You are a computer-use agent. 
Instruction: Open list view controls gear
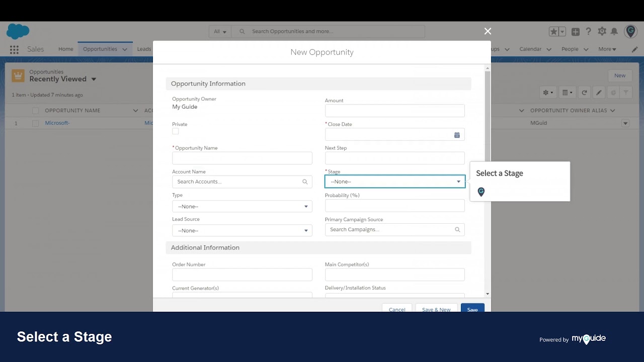[547, 93]
